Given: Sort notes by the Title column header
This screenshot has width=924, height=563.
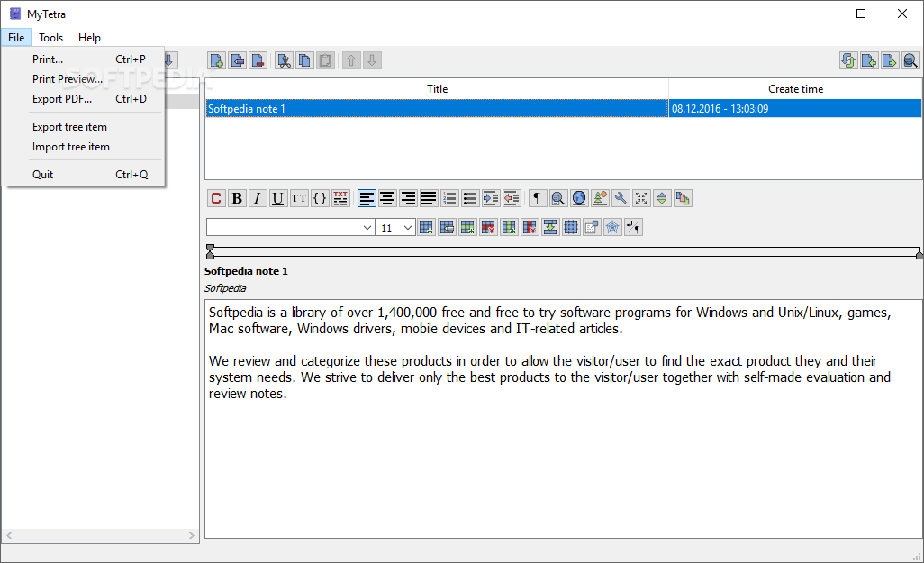Looking at the screenshot, I should point(438,89).
